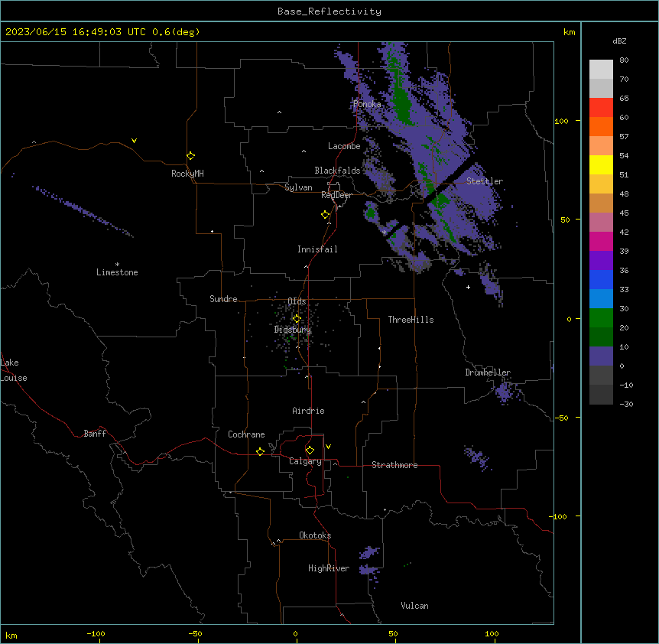Viewport: 659px width, 644px height.
Task: Click the 50 tick on the right axis
Action: point(565,220)
